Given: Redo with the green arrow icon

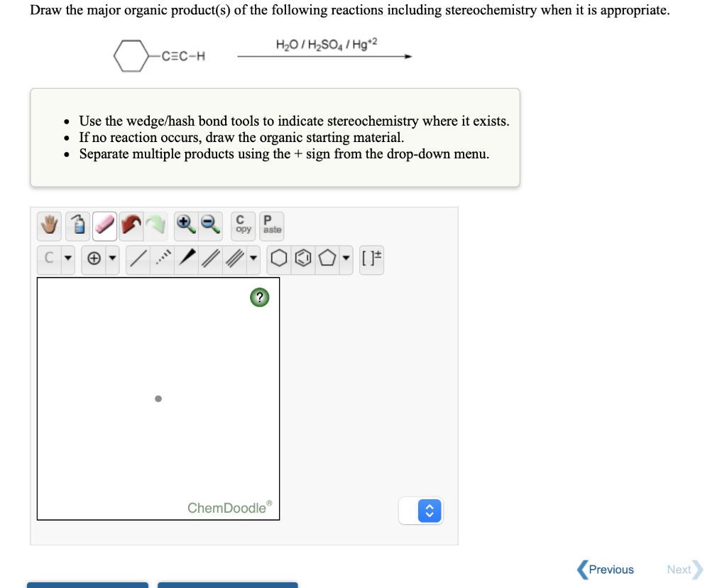Looking at the screenshot, I should 155,226.
